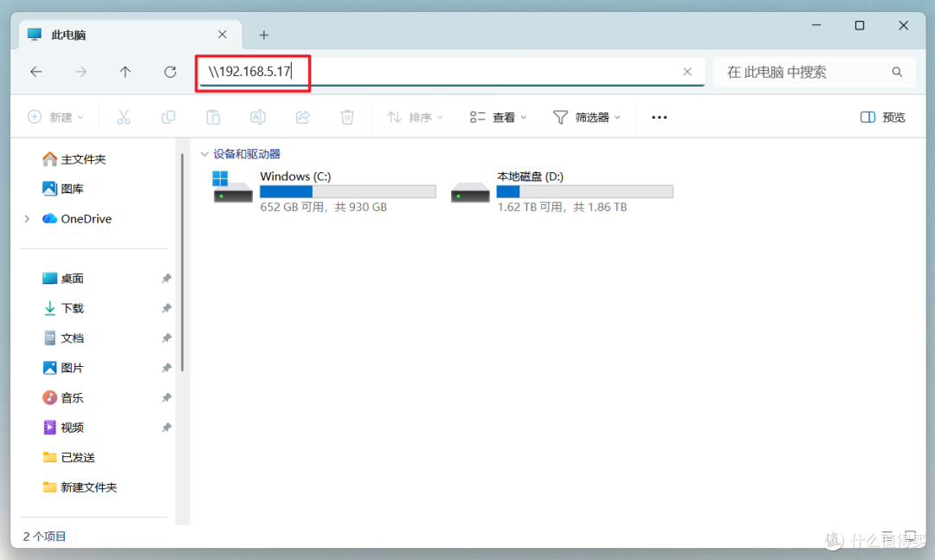Select the 本地磁盘 (D:) drive

click(x=562, y=192)
